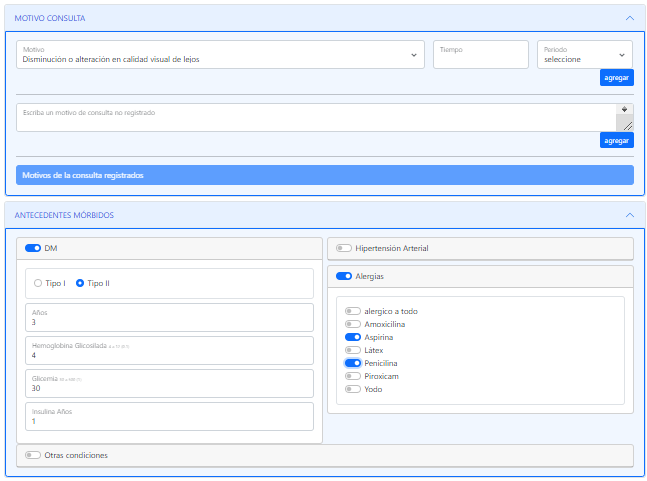This screenshot has width=647, height=481.
Task: Click the Motivos de la consulta registrados bar
Action: [324, 175]
